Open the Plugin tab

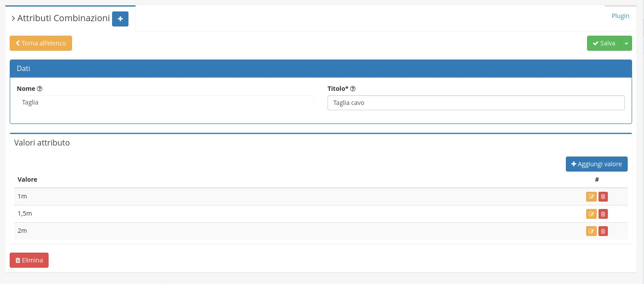(620, 16)
